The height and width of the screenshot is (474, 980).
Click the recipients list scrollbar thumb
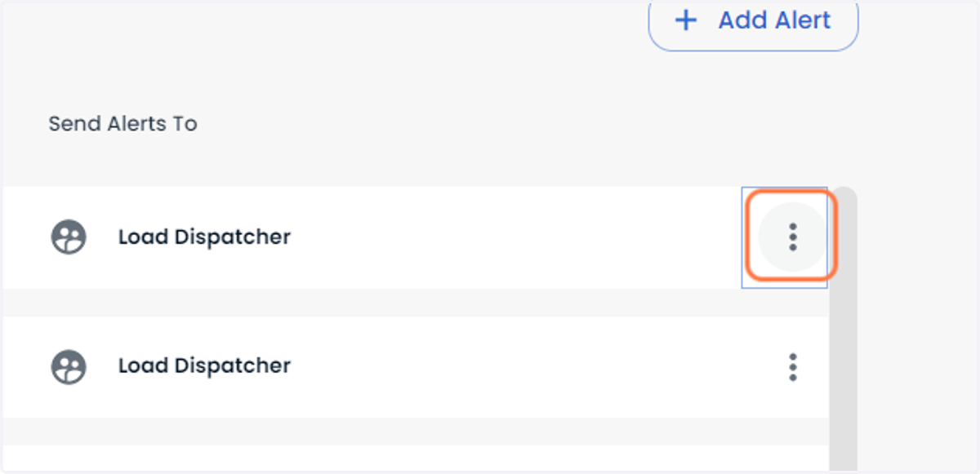click(844, 330)
